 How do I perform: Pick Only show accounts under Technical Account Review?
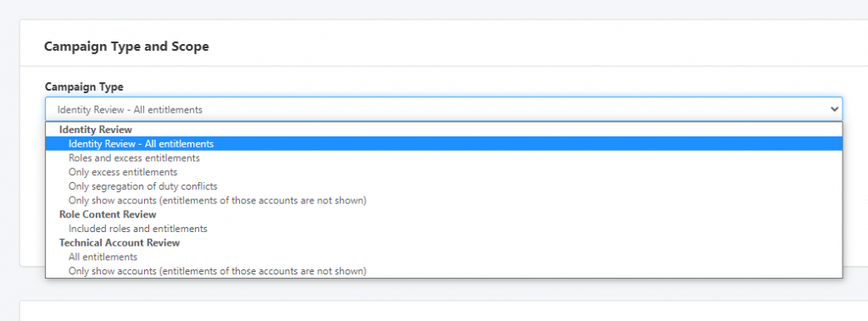pos(444,271)
